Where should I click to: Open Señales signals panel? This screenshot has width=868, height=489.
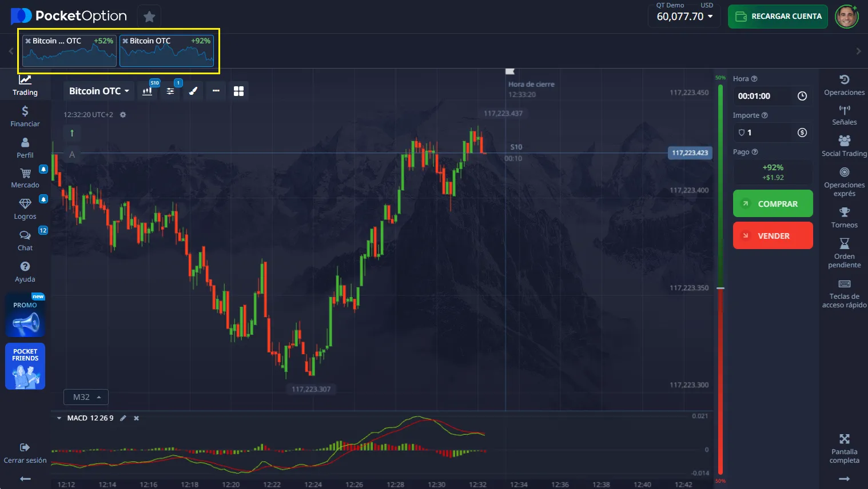pos(845,115)
